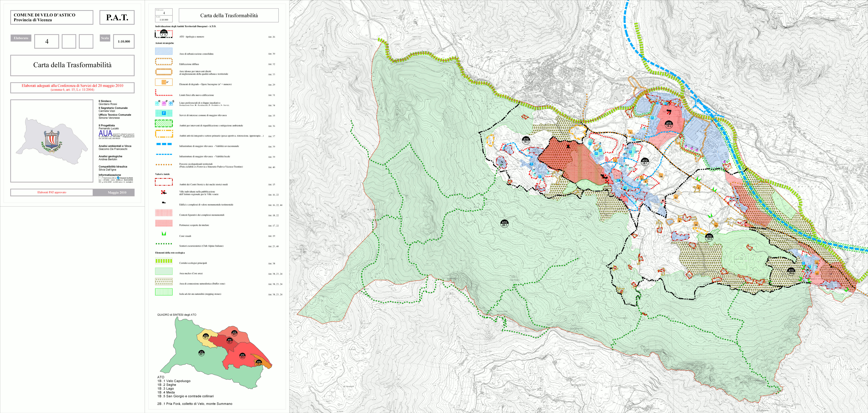This screenshot has width=868, height=413.
Task: Click the Aree di urbanizzazione consolidata blue swatch
Action: pyautogui.click(x=164, y=51)
